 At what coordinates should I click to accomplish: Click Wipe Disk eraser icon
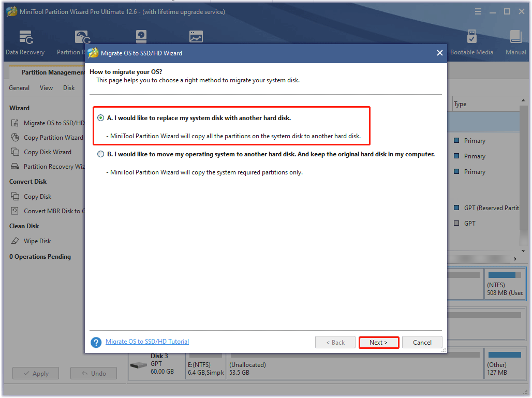pyautogui.click(x=14, y=241)
